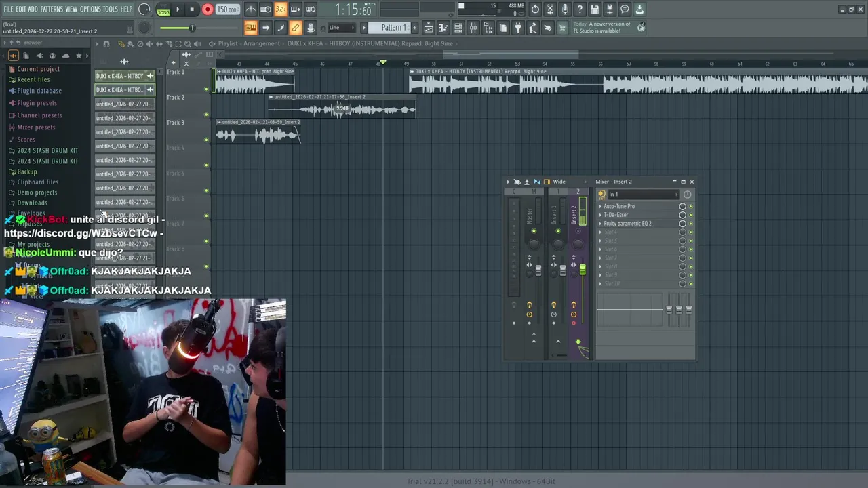
Task: Click the Master track volume fader
Action: click(x=538, y=270)
